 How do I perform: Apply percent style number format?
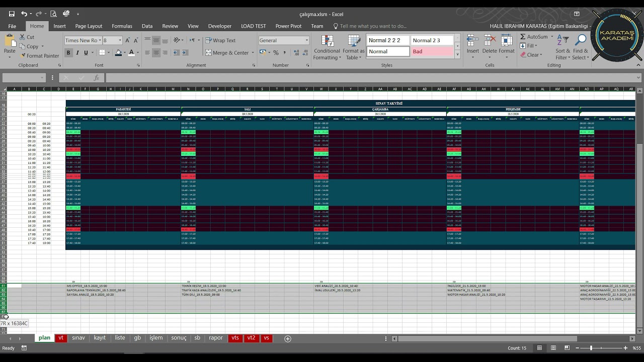click(x=276, y=52)
